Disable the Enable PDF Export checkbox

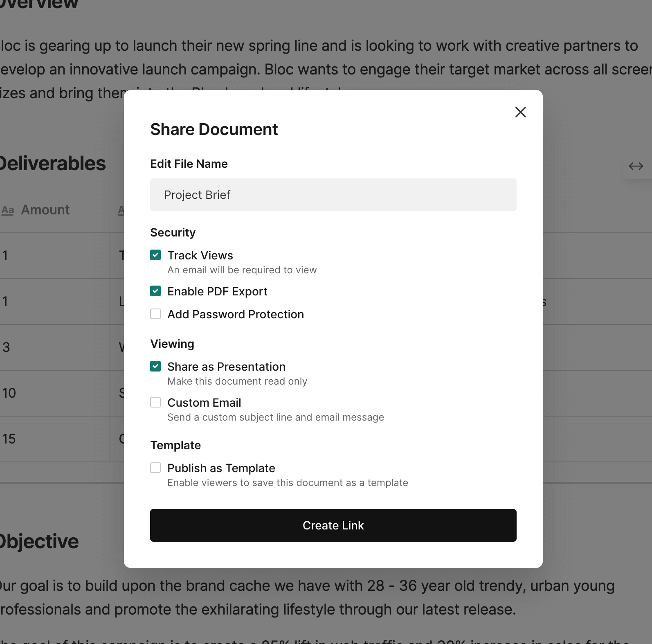pyautogui.click(x=155, y=291)
